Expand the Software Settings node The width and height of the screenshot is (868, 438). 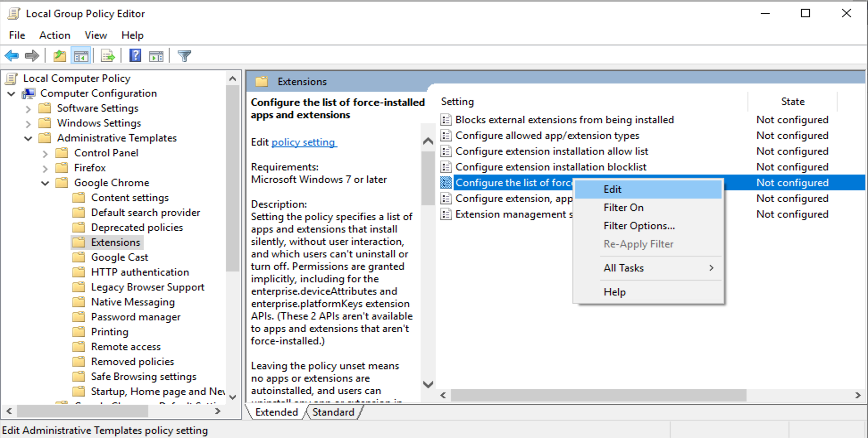[29, 109]
